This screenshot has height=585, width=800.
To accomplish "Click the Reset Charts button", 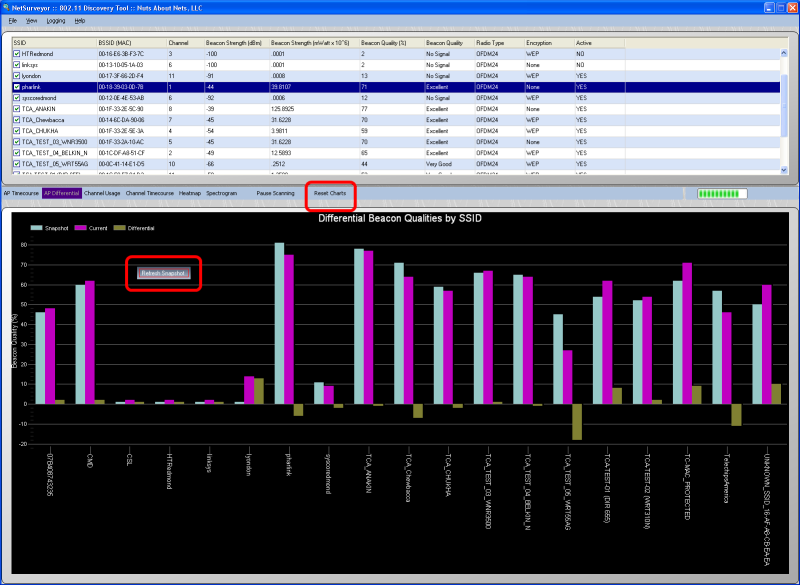I will point(330,193).
